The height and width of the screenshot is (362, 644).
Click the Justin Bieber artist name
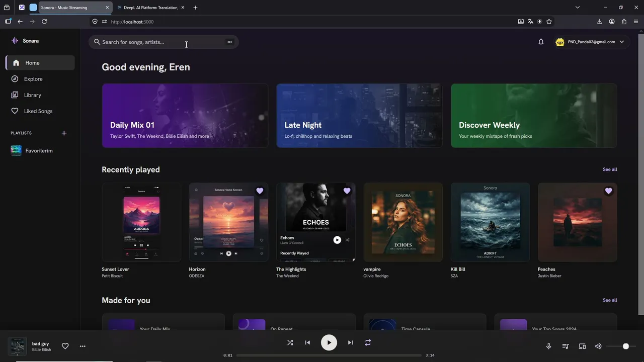[x=549, y=276]
